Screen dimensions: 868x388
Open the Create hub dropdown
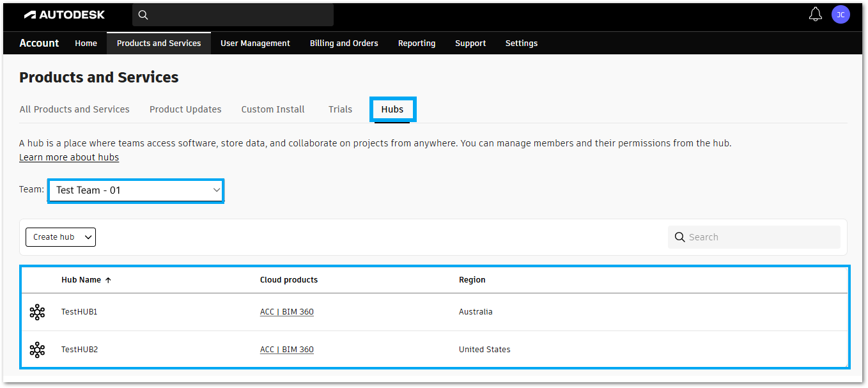61,237
